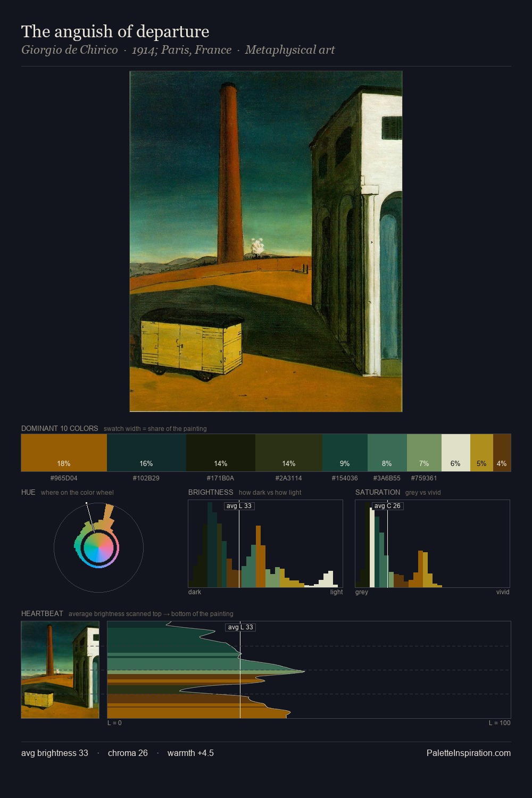Click the #171B0A hex label

point(221,478)
